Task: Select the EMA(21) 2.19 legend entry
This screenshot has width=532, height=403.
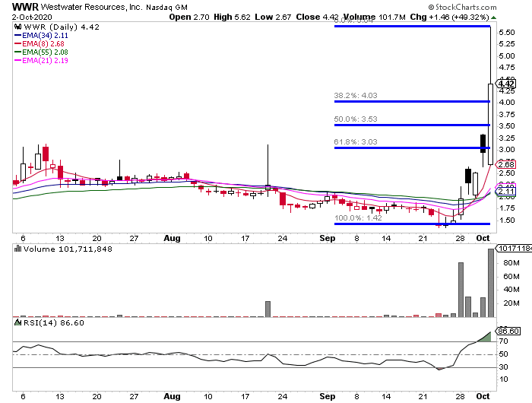Action: pos(41,60)
